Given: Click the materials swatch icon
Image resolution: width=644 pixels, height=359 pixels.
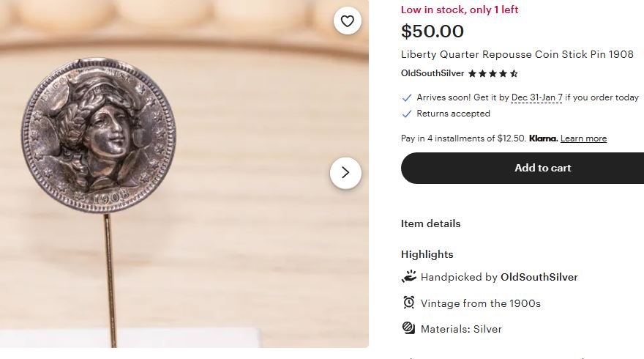Looking at the screenshot, I should (x=408, y=328).
